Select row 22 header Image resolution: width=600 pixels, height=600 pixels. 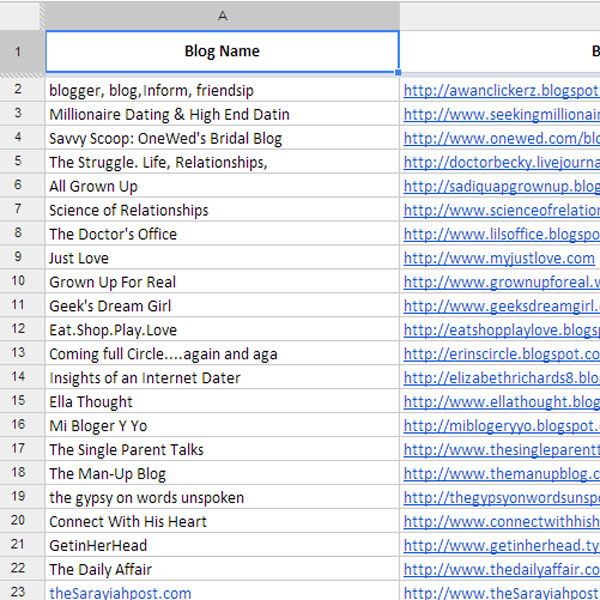point(21,569)
